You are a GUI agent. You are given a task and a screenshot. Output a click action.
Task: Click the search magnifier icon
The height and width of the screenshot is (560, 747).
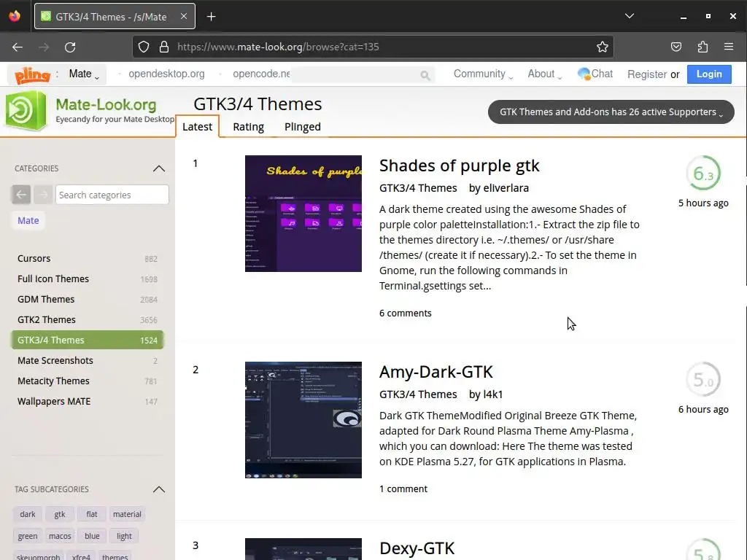coord(425,75)
